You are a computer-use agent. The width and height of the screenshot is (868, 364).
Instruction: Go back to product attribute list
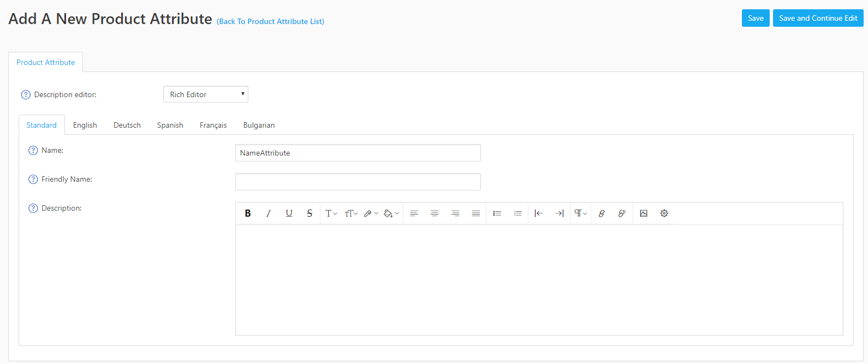click(270, 22)
